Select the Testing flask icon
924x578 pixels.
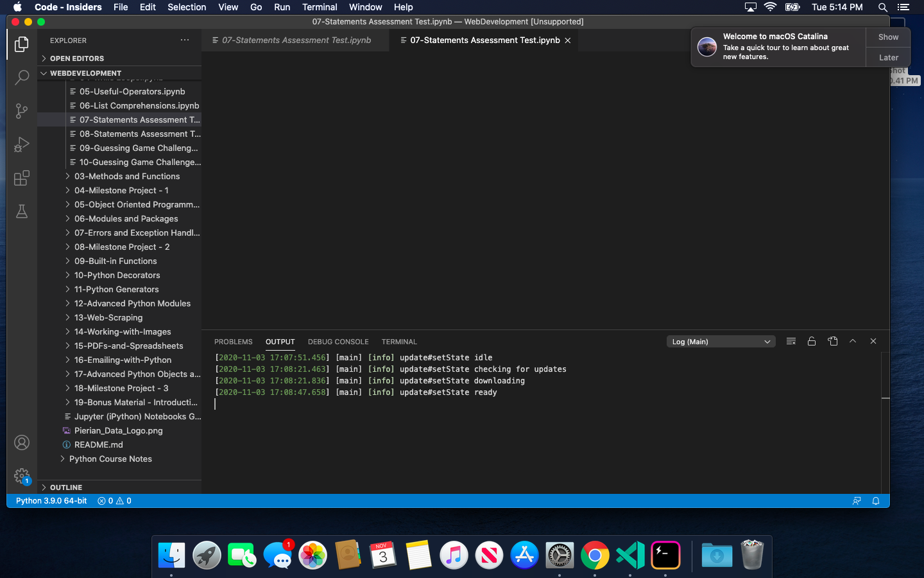coord(22,211)
